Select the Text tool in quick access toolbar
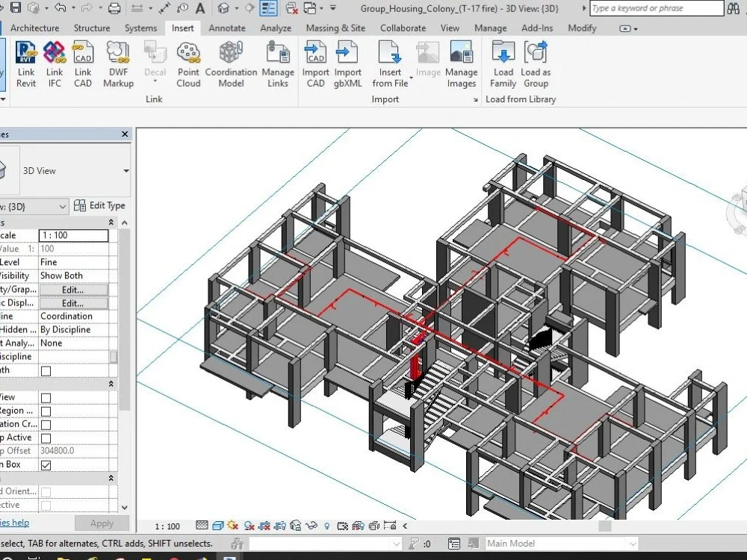This screenshot has width=747, height=560. click(x=200, y=8)
